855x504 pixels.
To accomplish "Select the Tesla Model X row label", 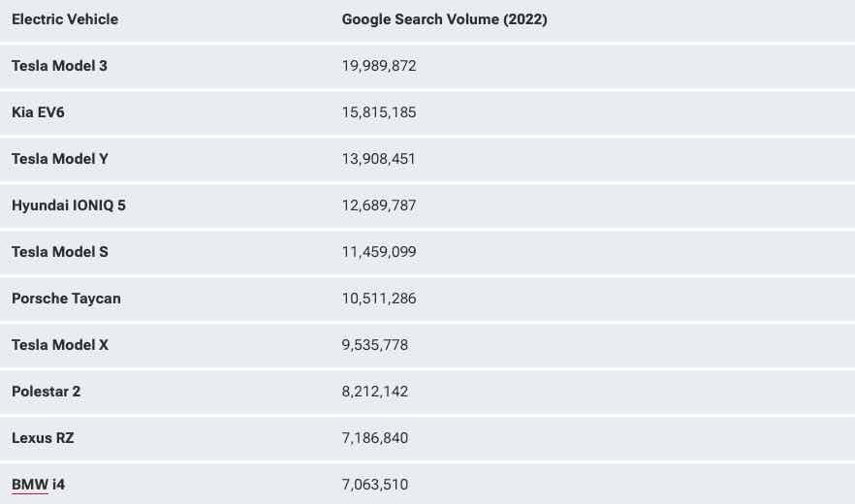I will (60, 345).
